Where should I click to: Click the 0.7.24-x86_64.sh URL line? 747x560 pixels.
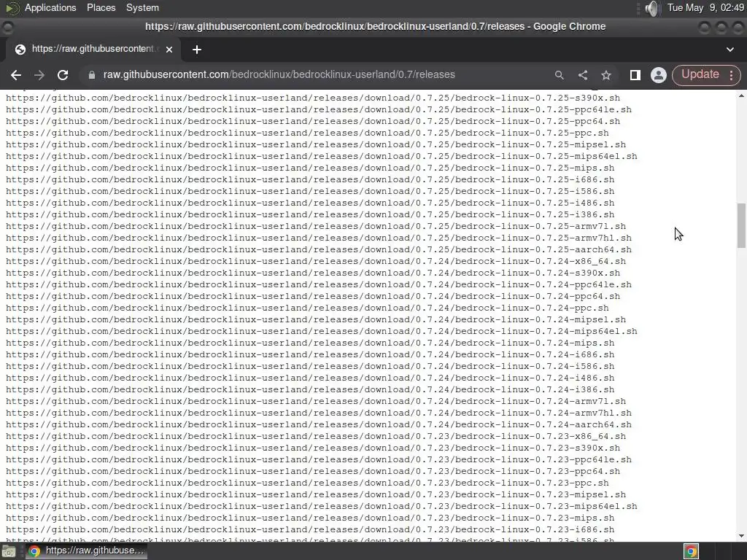(316, 262)
